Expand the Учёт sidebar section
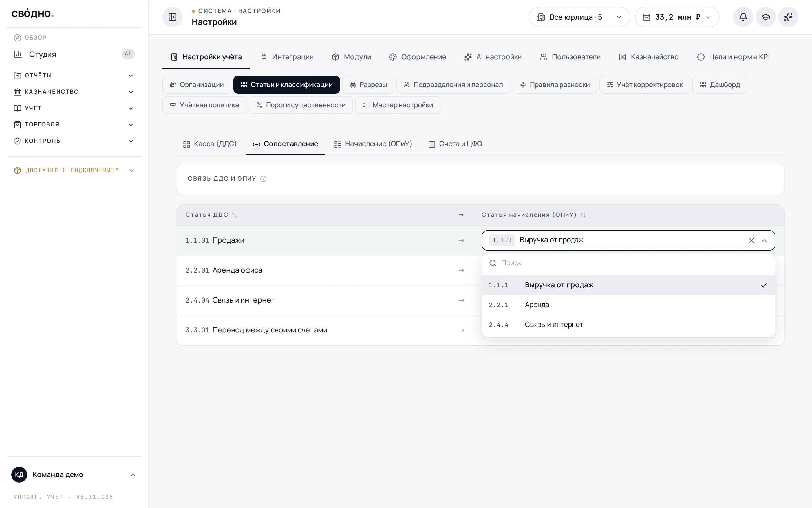This screenshot has height=508, width=812. pos(74,108)
